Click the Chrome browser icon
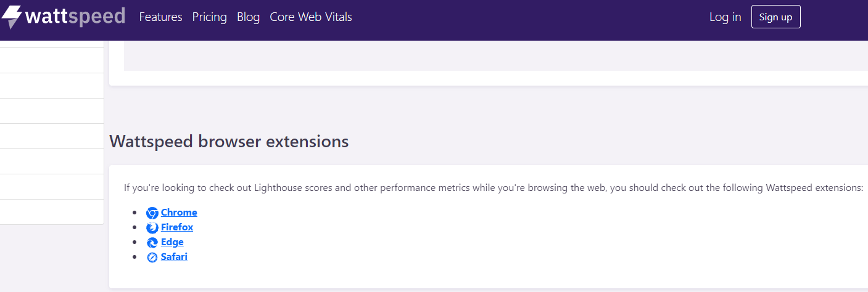 point(152,213)
